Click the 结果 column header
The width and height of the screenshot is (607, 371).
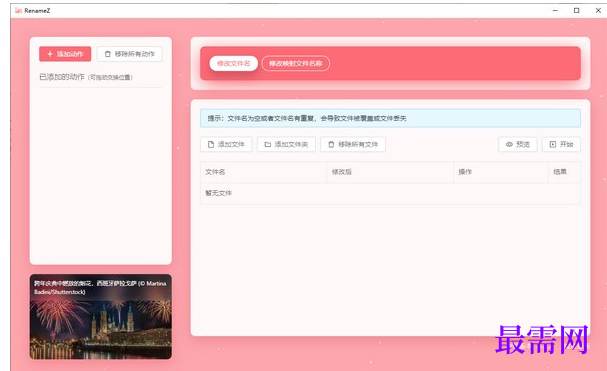click(564, 172)
